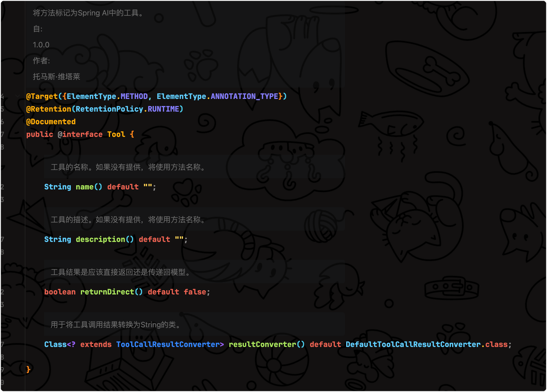
Task: Click the @Documented annotation
Action: tap(51, 122)
